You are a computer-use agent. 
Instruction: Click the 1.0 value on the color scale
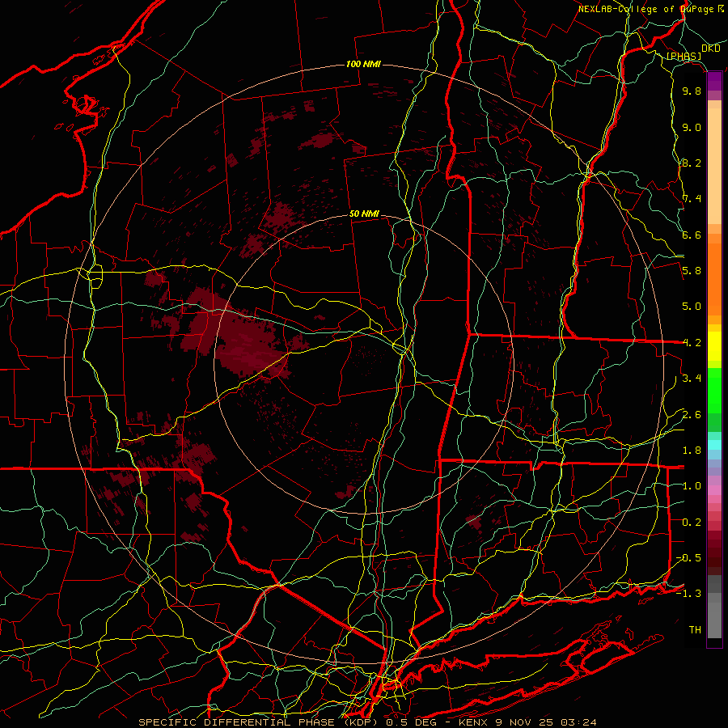692,486
